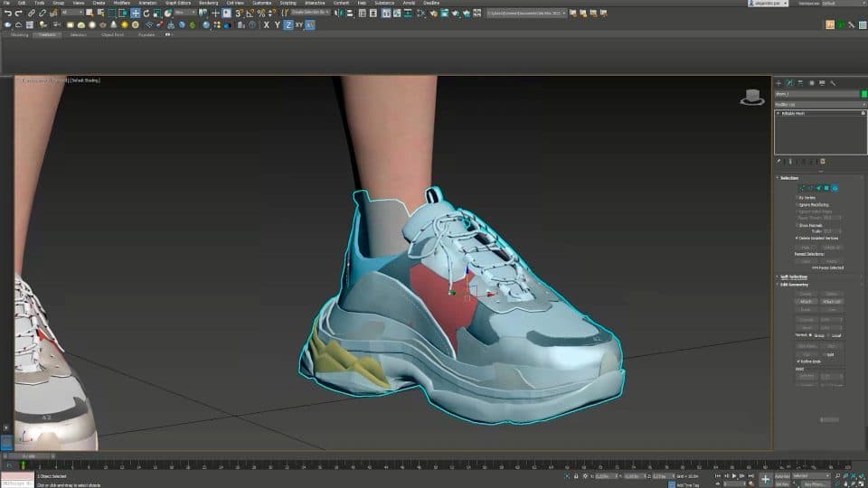Toggle the Percent Snap icon

coord(260,14)
